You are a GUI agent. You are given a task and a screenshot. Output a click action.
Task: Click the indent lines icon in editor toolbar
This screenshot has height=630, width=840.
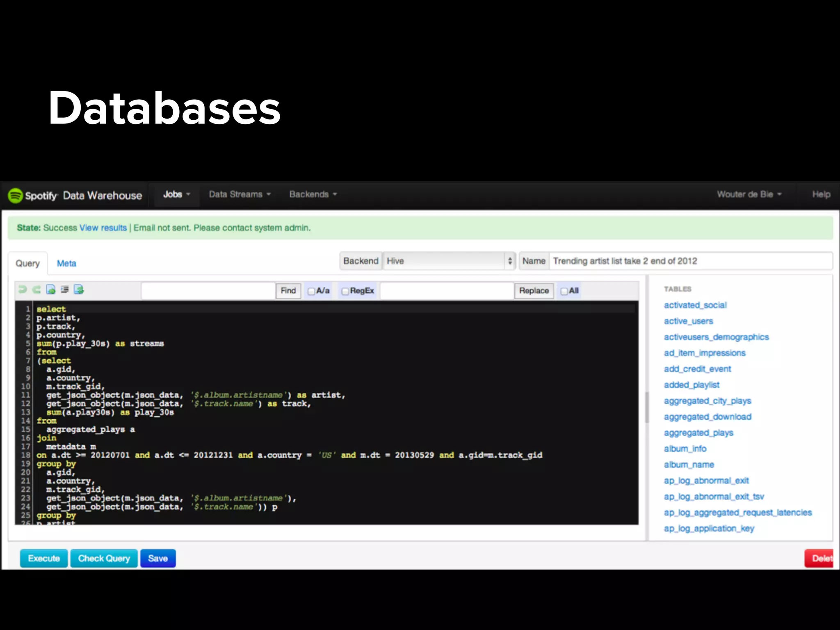[x=64, y=290]
